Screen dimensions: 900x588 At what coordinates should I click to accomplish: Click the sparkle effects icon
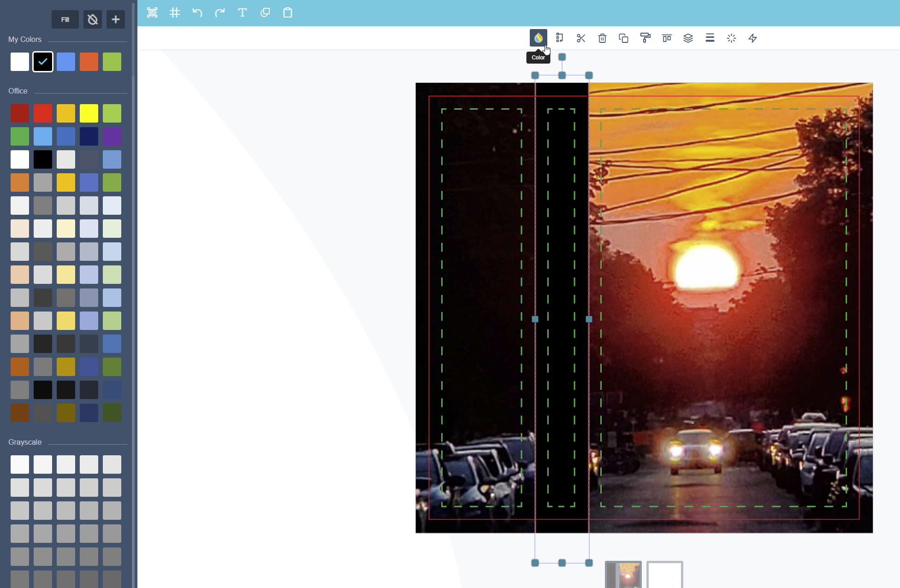click(731, 38)
